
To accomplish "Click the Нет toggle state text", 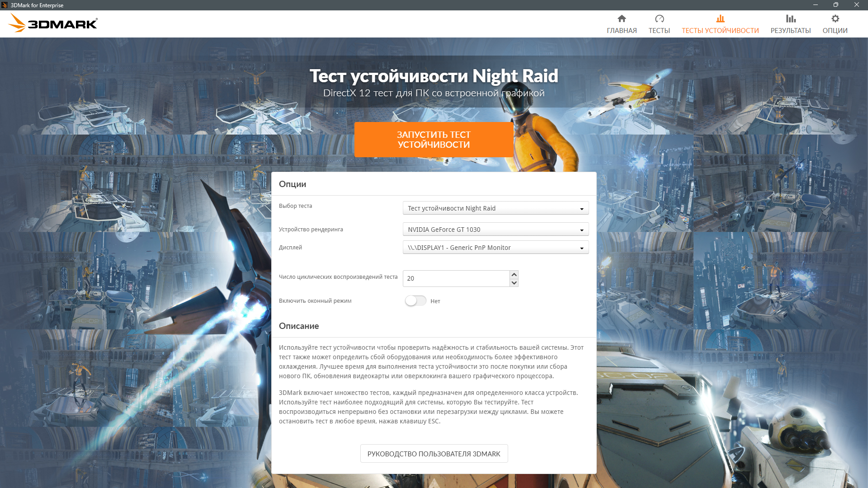I will click(x=435, y=301).
